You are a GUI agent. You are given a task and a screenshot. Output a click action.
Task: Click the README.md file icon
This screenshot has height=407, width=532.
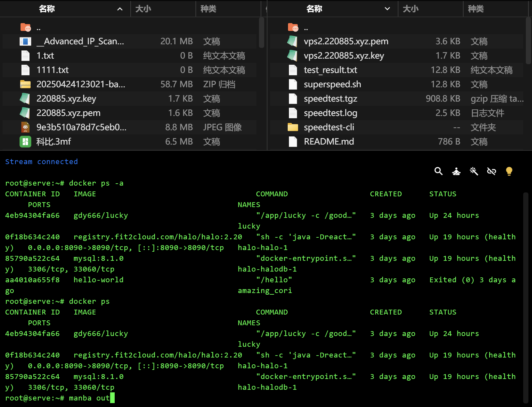(293, 142)
